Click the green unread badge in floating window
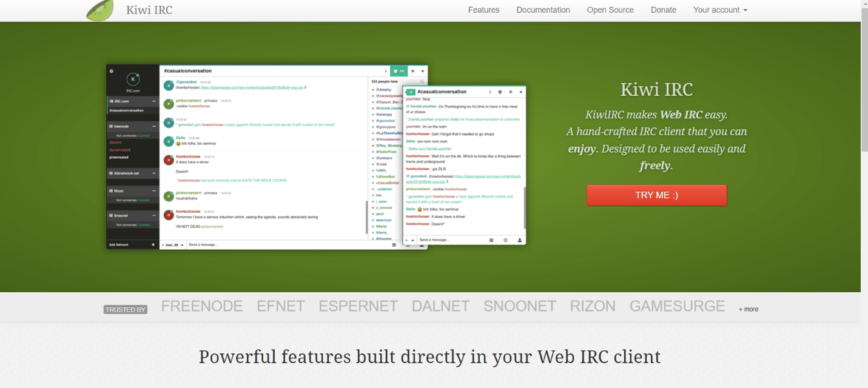The height and width of the screenshot is (388, 868). point(409,92)
